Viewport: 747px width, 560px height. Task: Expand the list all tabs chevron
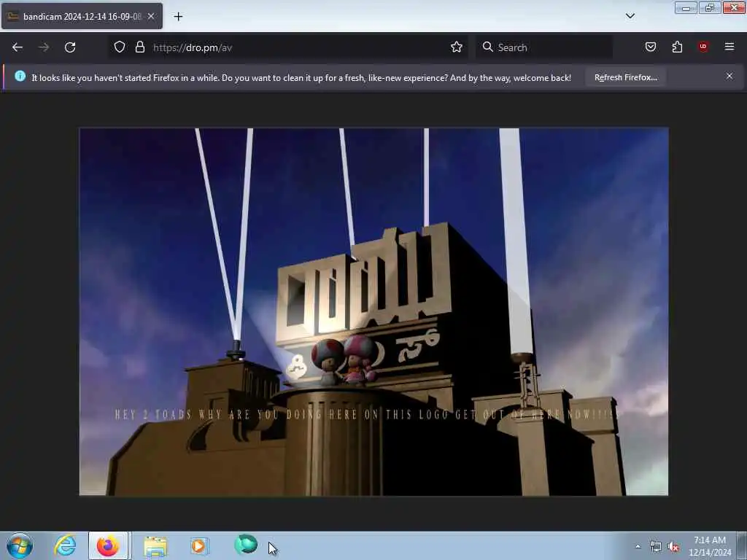[x=630, y=16]
